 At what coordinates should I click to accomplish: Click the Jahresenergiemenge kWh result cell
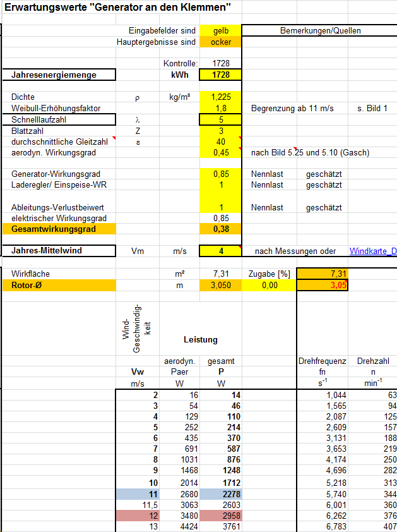(220, 75)
